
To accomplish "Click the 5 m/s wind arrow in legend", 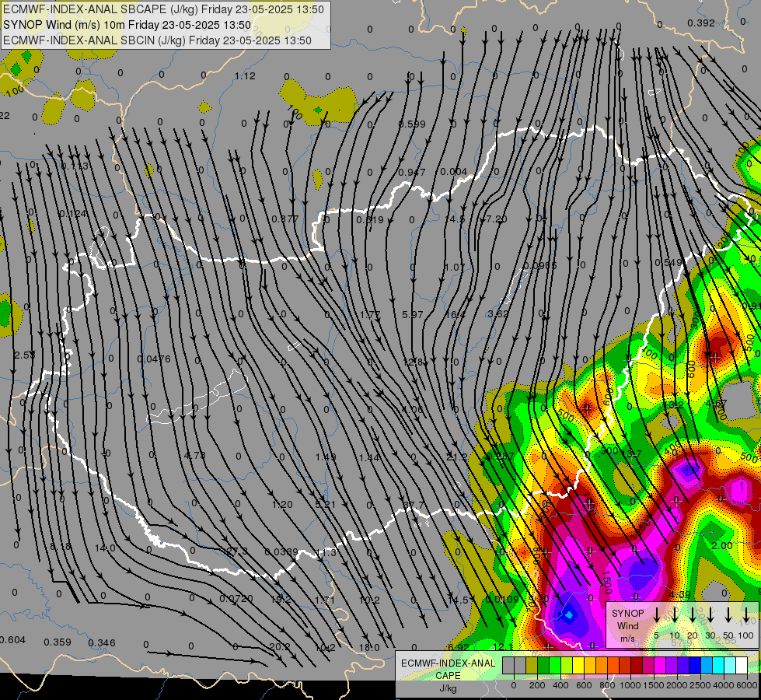I will (x=656, y=615).
